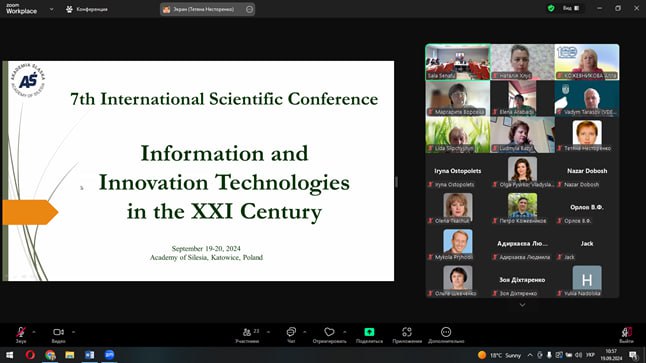Expand the reactions options arrow
Image resolution: width=646 pixels, height=363 pixels.
345,332
